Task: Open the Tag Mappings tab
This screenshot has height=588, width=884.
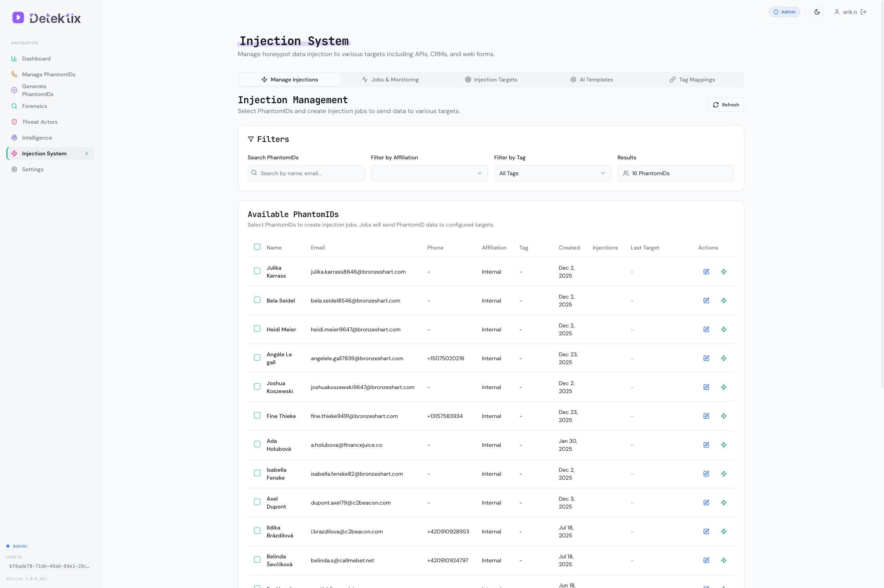Action: tap(692, 79)
